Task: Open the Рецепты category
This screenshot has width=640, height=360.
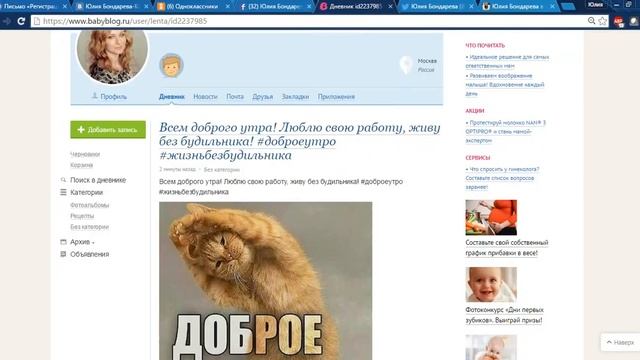Action: coord(82,216)
